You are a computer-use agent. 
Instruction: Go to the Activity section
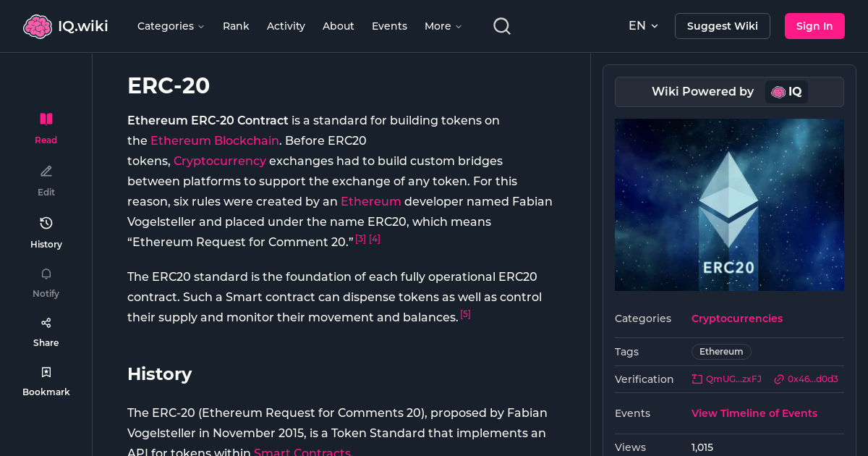coord(286,26)
